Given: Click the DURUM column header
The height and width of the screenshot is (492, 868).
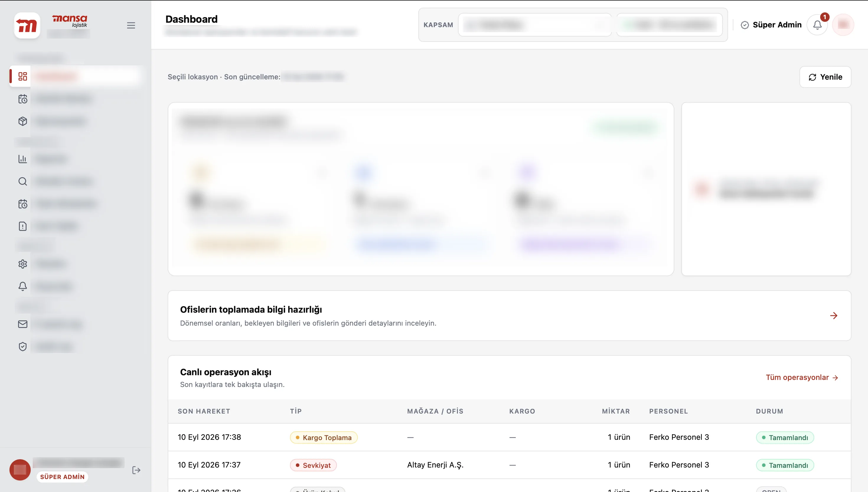Looking at the screenshot, I should pos(770,411).
